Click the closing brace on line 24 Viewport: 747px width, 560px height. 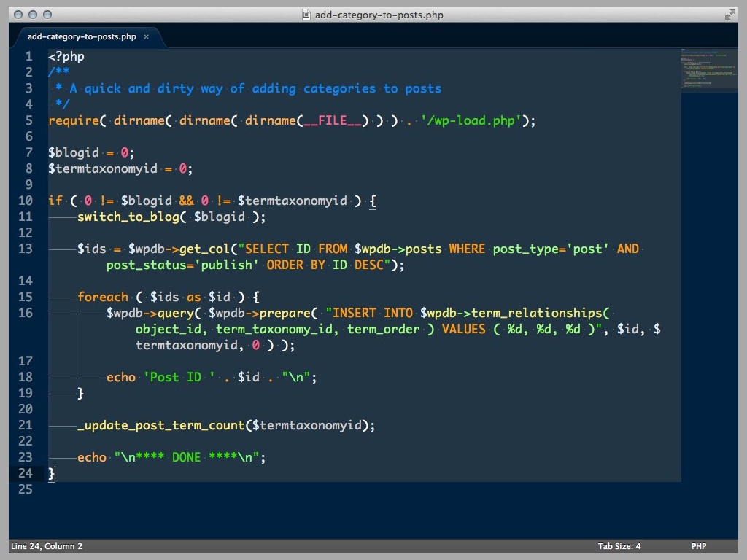point(52,474)
